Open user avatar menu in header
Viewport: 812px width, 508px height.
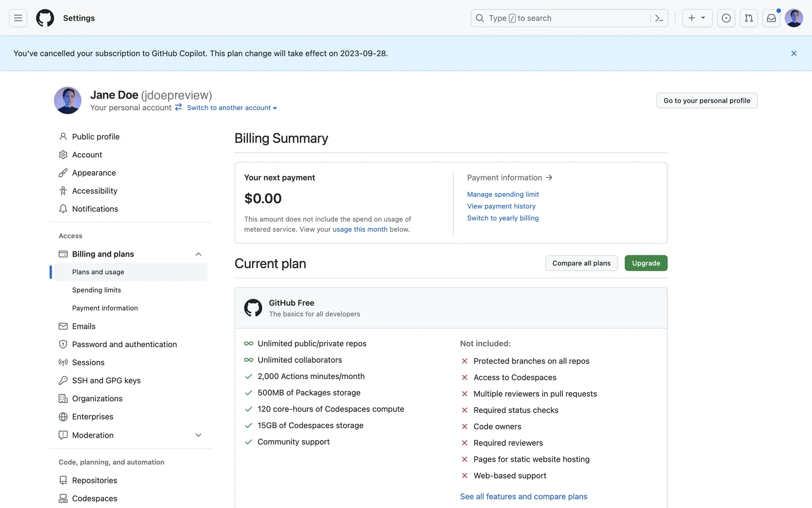794,18
